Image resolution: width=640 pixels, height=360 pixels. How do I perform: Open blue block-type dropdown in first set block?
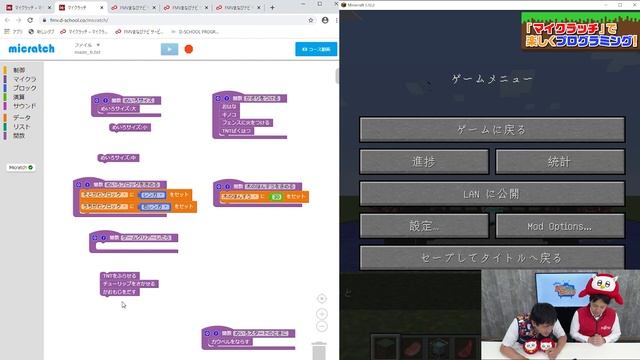153,195
